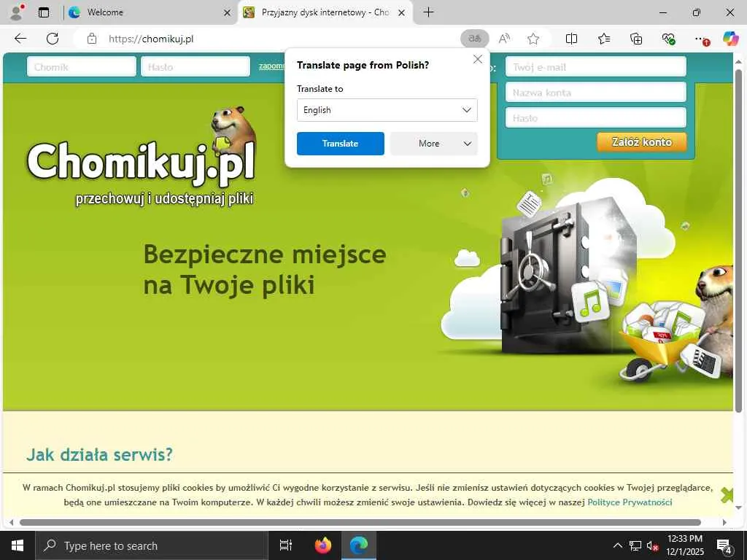
Task: Click the Nazwa konta field
Action: [x=595, y=93]
